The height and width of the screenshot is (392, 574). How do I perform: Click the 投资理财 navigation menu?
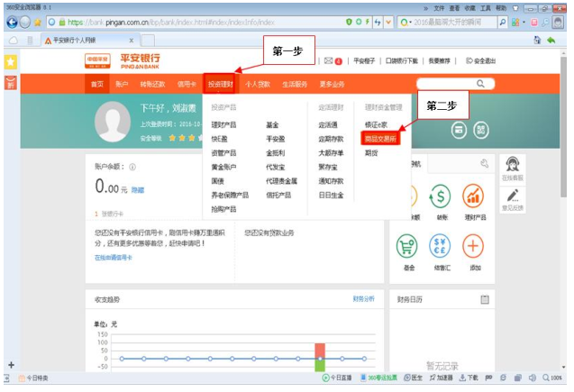(x=221, y=84)
